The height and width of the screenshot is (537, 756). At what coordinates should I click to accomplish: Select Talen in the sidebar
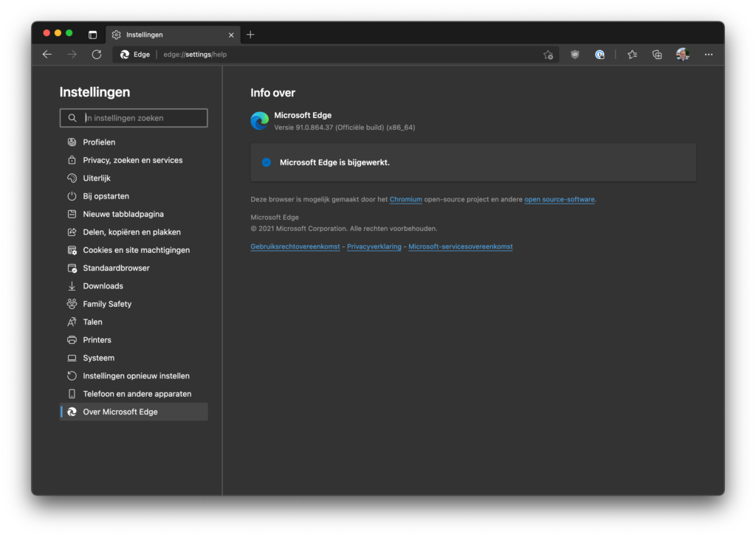92,322
